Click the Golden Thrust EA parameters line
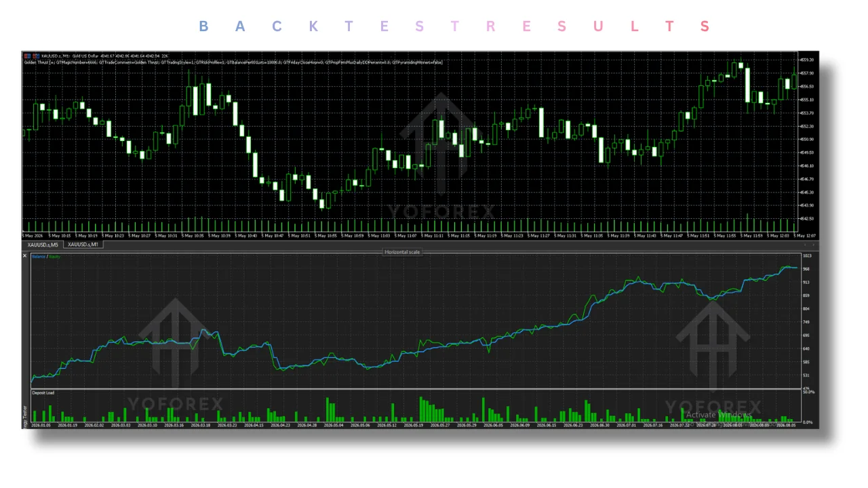 click(x=233, y=62)
